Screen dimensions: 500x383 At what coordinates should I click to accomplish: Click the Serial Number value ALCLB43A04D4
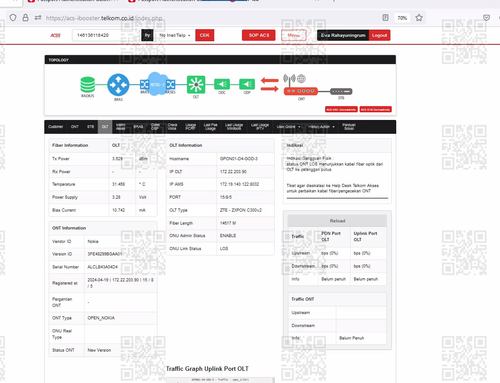102,267
